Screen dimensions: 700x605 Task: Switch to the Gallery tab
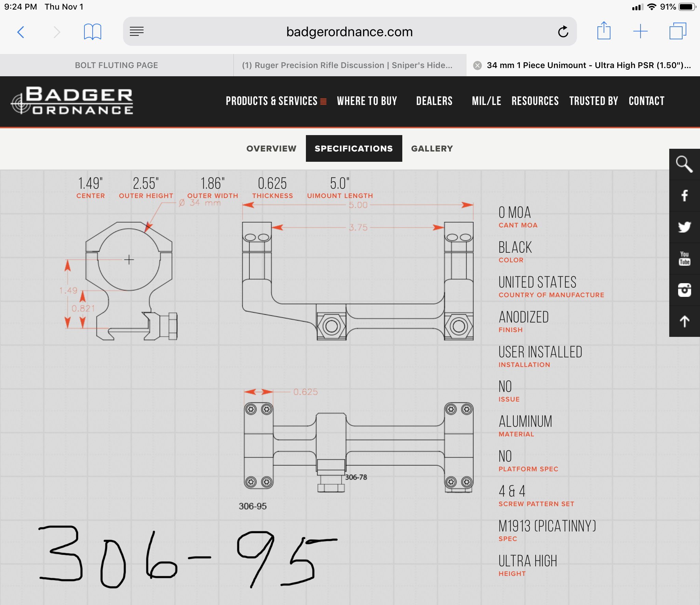click(432, 148)
